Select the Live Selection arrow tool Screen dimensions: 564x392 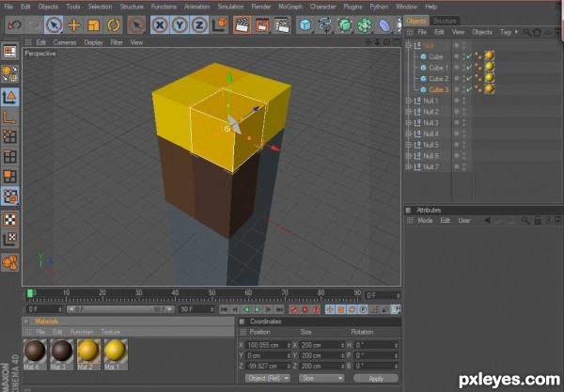click(x=54, y=25)
